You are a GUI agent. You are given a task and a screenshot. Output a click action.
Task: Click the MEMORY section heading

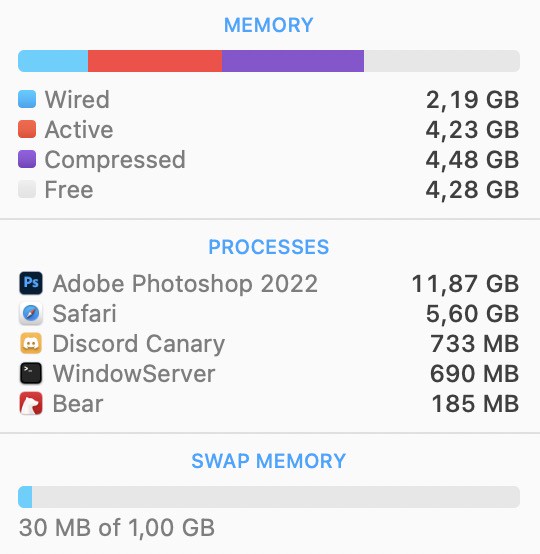[269, 25]
